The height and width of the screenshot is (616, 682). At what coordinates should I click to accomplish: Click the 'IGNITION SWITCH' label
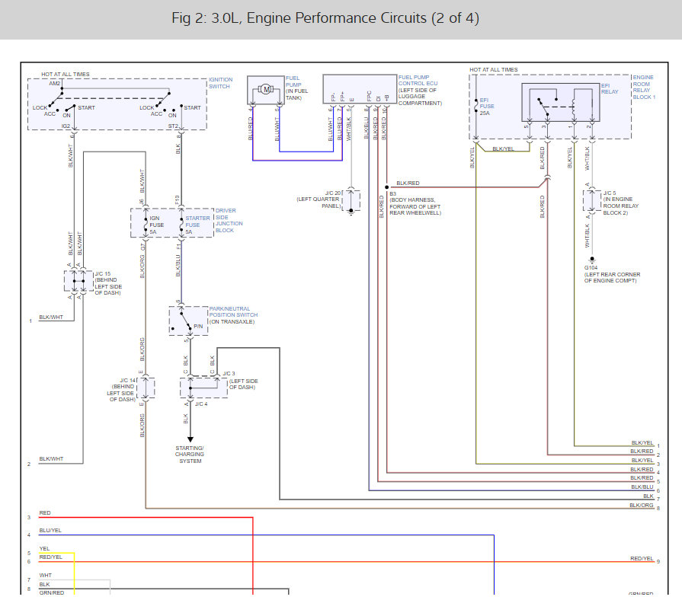click(x=220, y=83)
